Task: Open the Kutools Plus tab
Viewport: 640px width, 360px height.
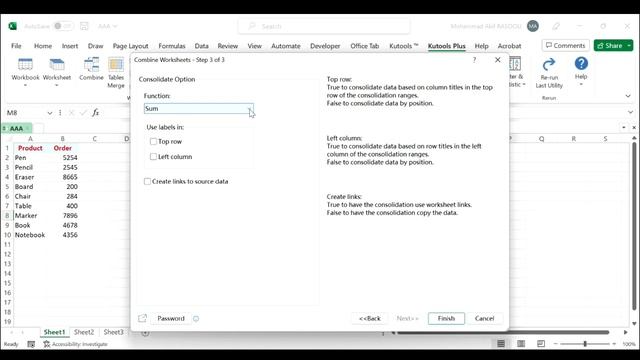Action: tap(447, 46)
